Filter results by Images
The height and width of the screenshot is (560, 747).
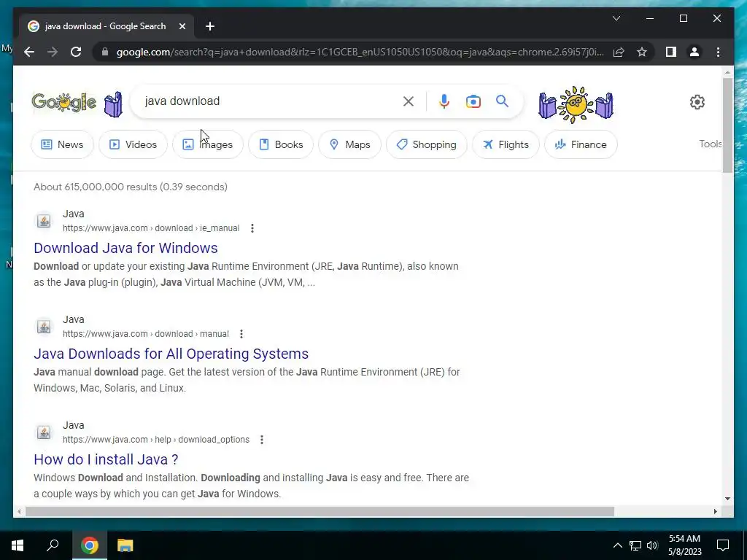click(208, 144)
